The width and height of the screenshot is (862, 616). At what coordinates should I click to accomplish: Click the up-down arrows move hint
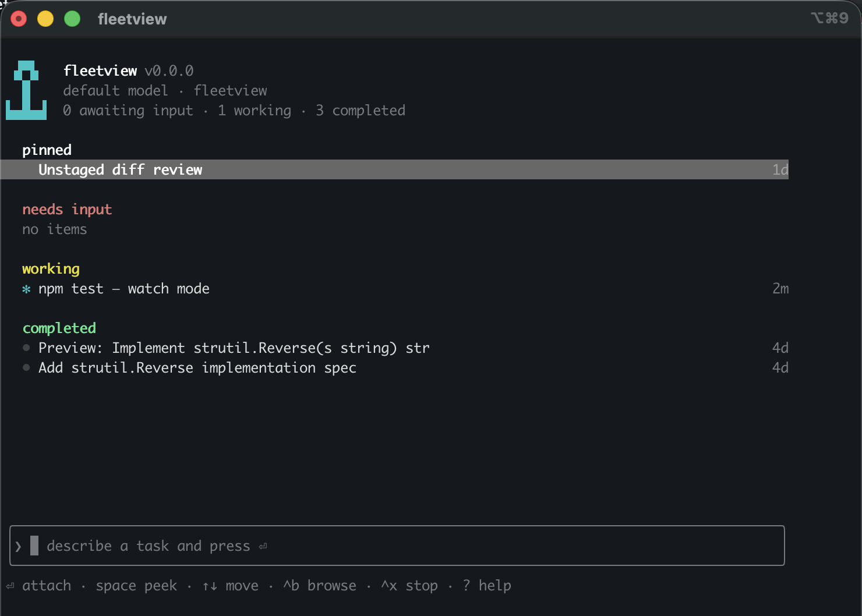coord(230,586)
